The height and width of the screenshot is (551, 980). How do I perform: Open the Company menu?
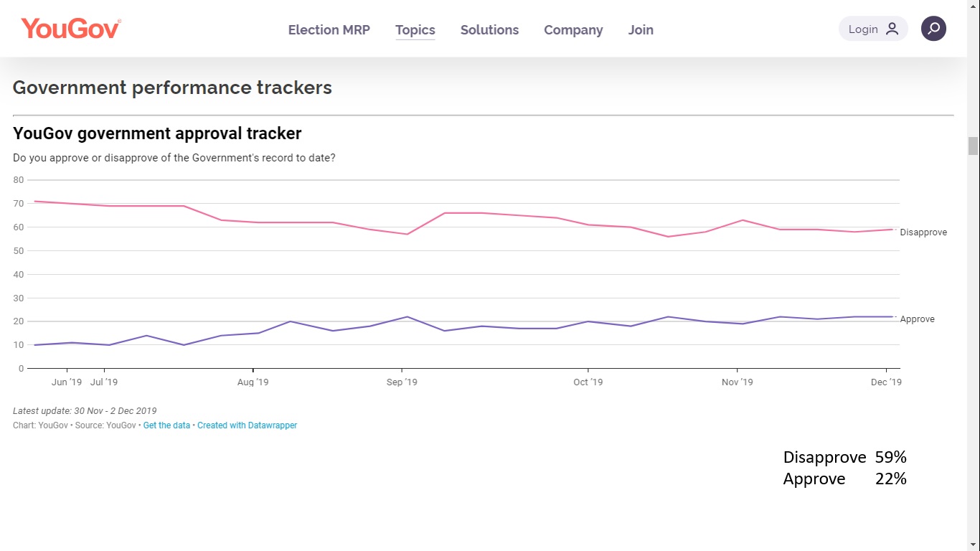[573, 30]
